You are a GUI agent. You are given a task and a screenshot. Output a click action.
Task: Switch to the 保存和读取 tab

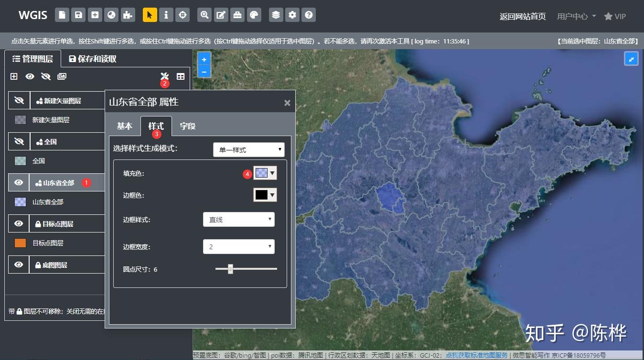93,59
